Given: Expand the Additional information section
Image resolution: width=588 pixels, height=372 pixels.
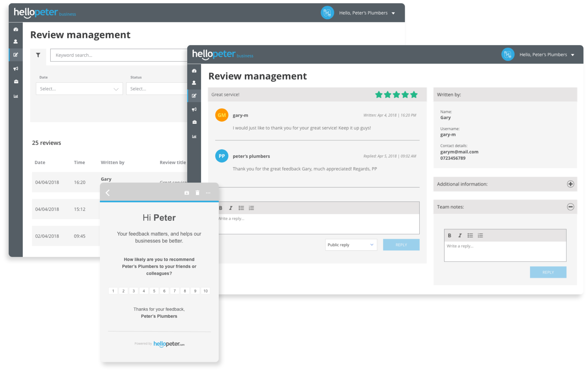Looking at the screenshot, I should click(x=570, y=184).
